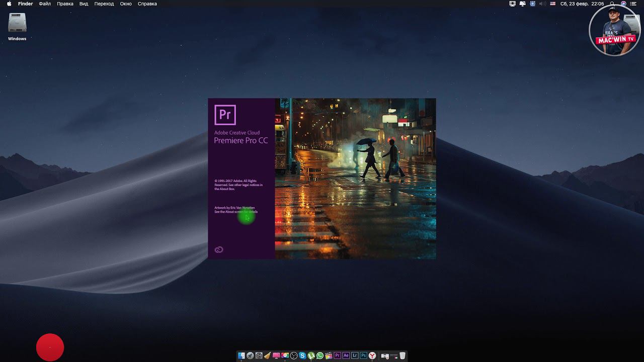Click the Premiere Pro icon in Dock
644x362 pixels.
pos(337,355)
